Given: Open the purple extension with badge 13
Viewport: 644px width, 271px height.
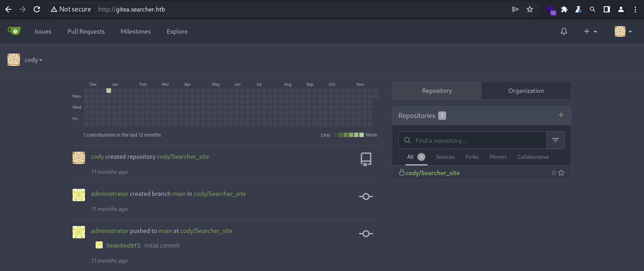Looking at the screenshot, I should click(x=551, y=10).
